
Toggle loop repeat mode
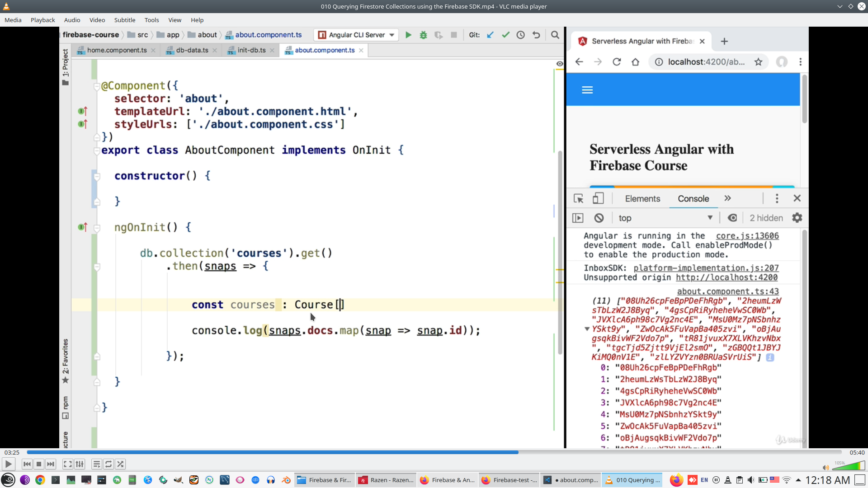pos(108,464)
